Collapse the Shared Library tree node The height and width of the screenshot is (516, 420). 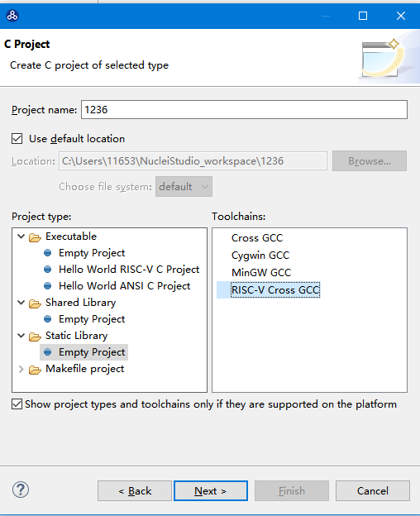click(21, 302)
